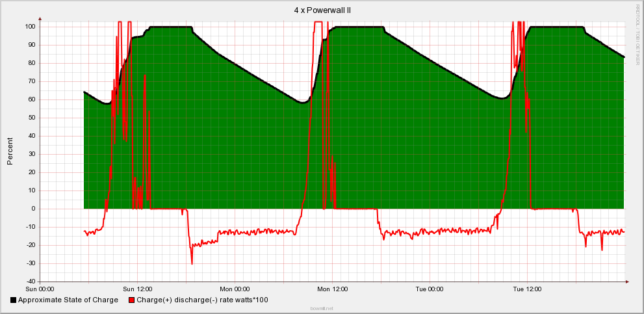Click the bowmill.net watermark below the legend
The width and height of the screenshot is (644, 314).
322,309
